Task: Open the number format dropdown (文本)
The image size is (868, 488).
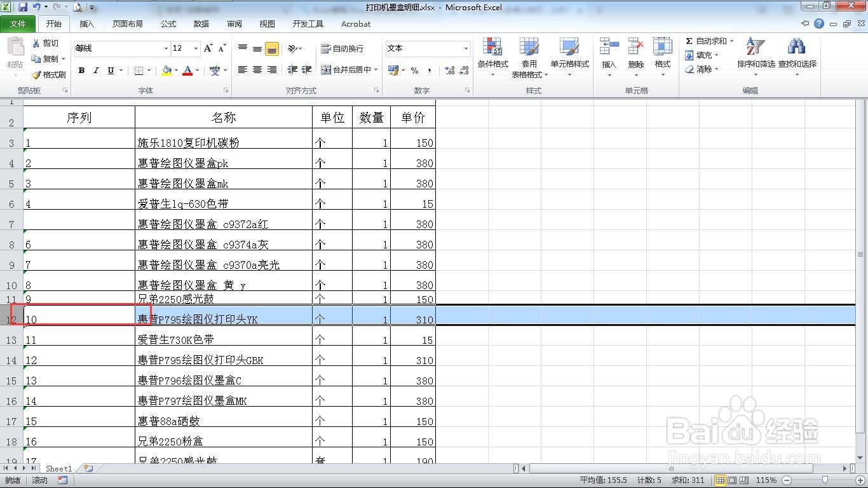Action: [x=466, y=48]
